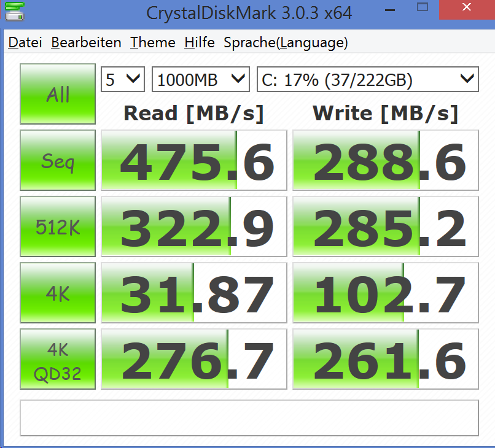The width and height of the screenshot is (495, 448).
Task: Click the Write [MB/s] column header
Action: pos(386,114)
